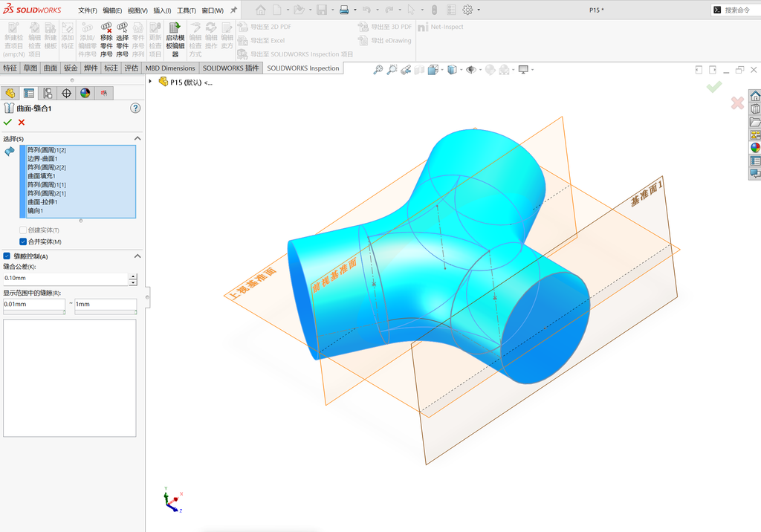Open the 工具(T) menu
The width and height of the screenshot is (761, 532).
click(187, 10)
